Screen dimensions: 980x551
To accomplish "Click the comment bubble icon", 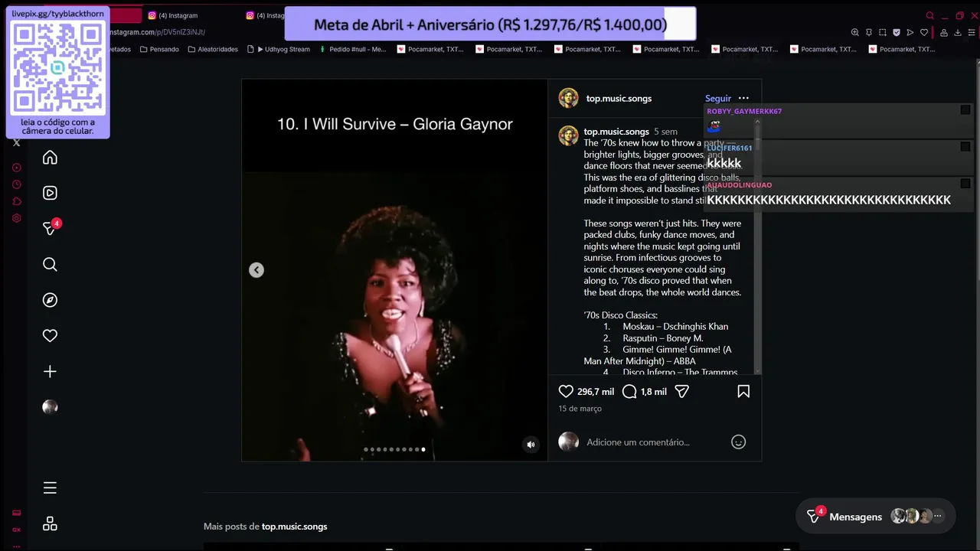I will click(x=629, y=391).
